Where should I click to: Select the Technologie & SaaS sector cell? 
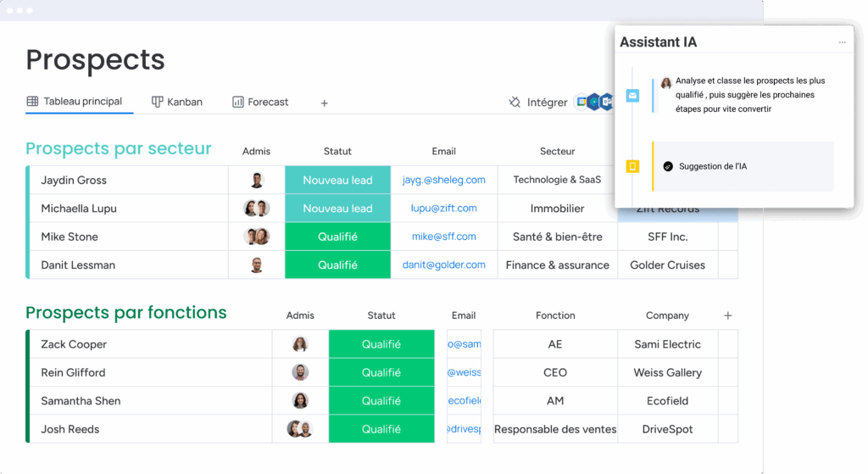(557, 180)
